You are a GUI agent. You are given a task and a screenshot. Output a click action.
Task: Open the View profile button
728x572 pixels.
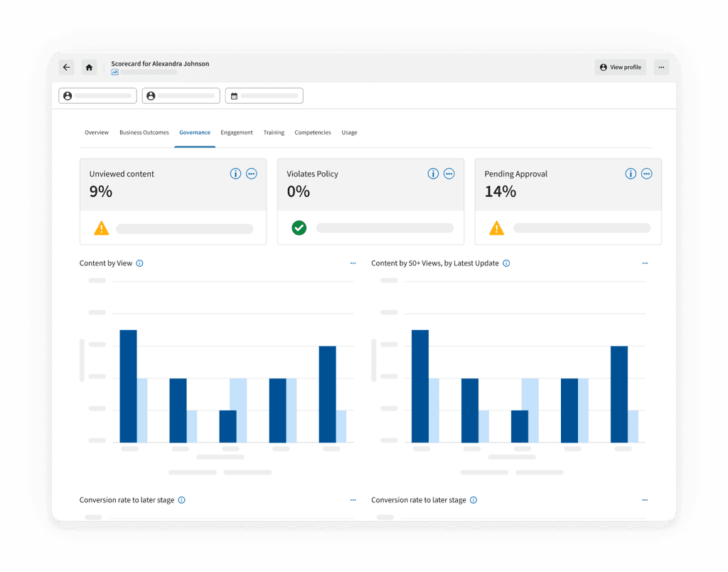click(x=620, y=68)
